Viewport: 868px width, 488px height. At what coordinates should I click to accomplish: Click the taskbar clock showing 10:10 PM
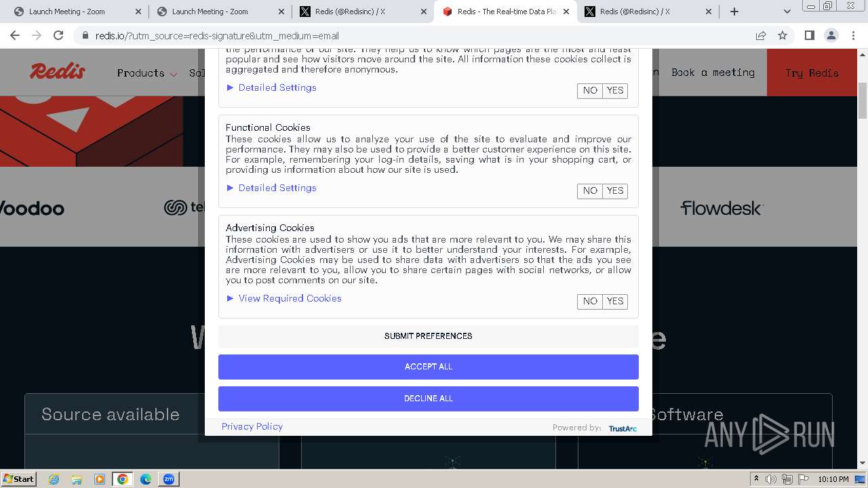(x=833, y=479)
